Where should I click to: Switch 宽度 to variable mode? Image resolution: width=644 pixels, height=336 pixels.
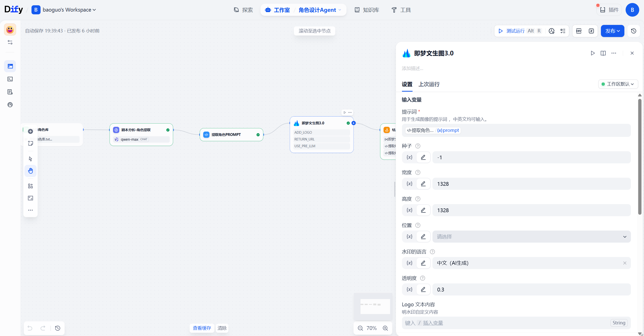tap(410, 184)
